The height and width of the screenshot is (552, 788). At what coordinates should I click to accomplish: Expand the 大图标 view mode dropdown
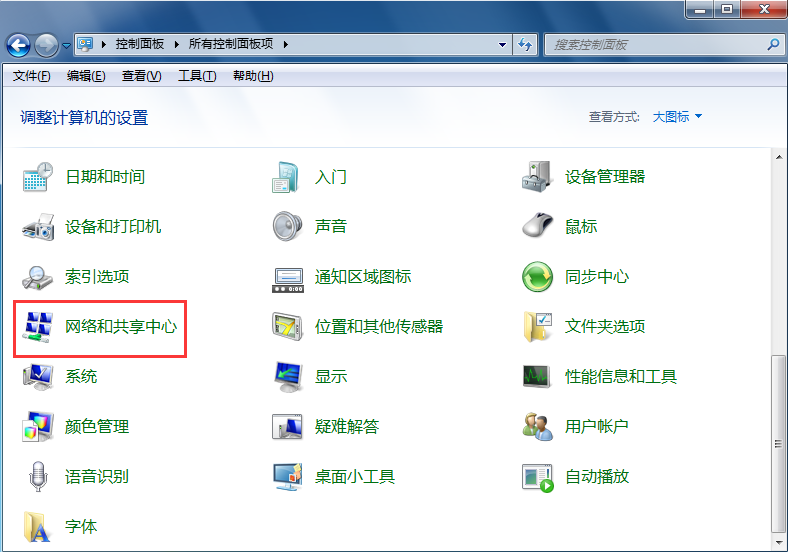678,117
